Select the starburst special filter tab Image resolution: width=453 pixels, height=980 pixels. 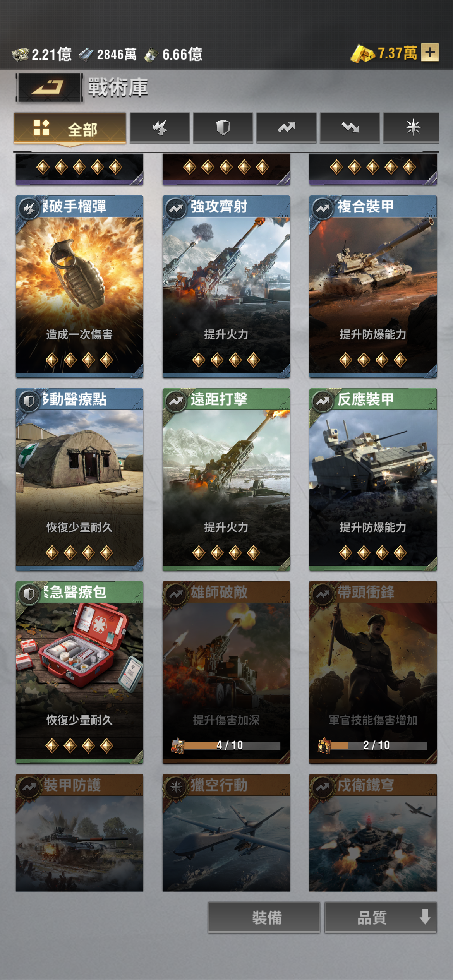(411, 128)
